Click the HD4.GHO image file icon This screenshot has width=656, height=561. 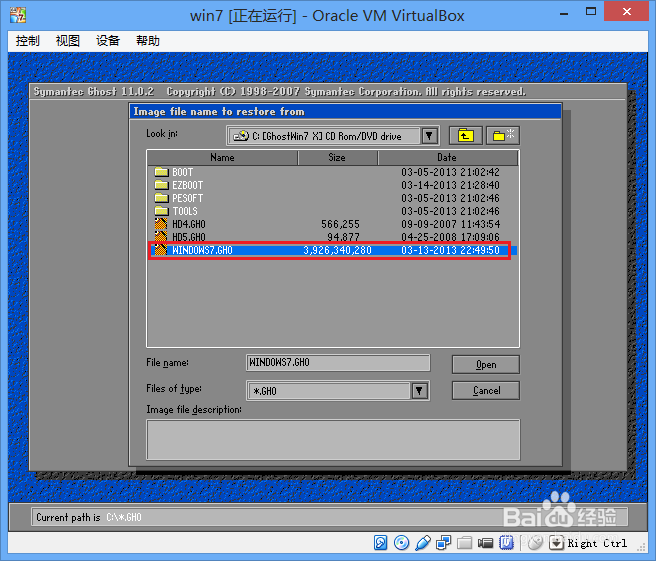161,224
